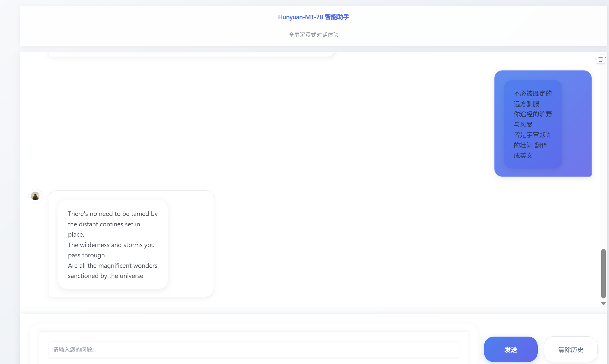Click the assistant avatar image
Screen dimensions: 609x364
[x=35, y=196]
